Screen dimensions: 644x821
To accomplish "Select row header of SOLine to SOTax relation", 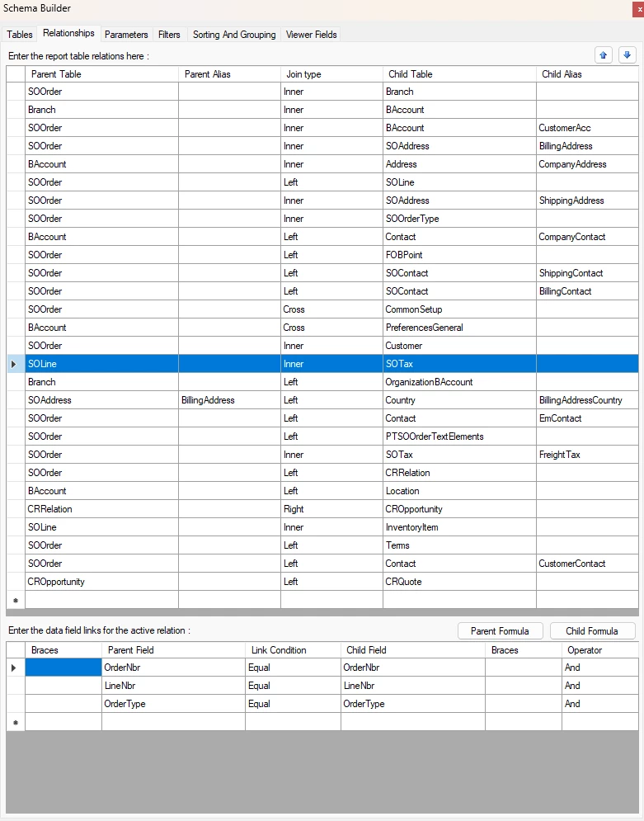I will 16,364.
